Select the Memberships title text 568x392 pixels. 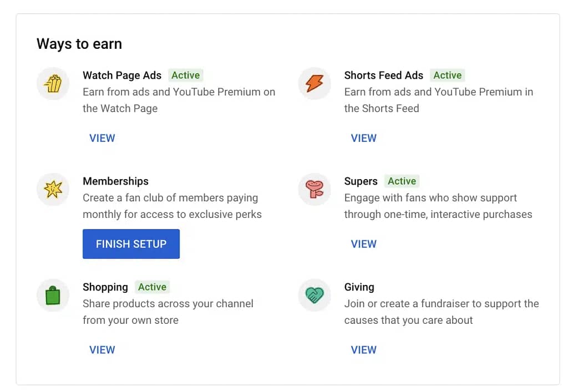115,181
